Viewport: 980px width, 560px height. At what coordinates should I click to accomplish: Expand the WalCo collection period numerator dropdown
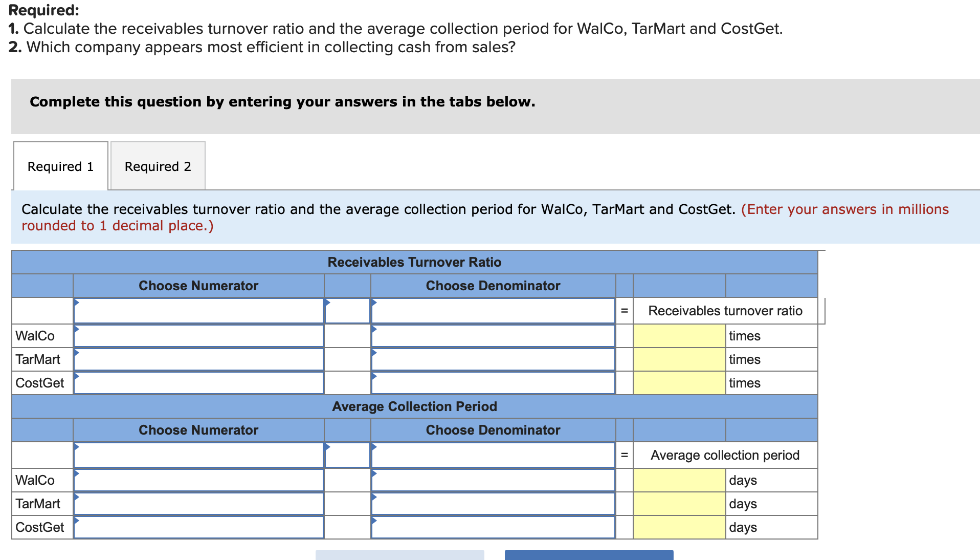(199, 480)
